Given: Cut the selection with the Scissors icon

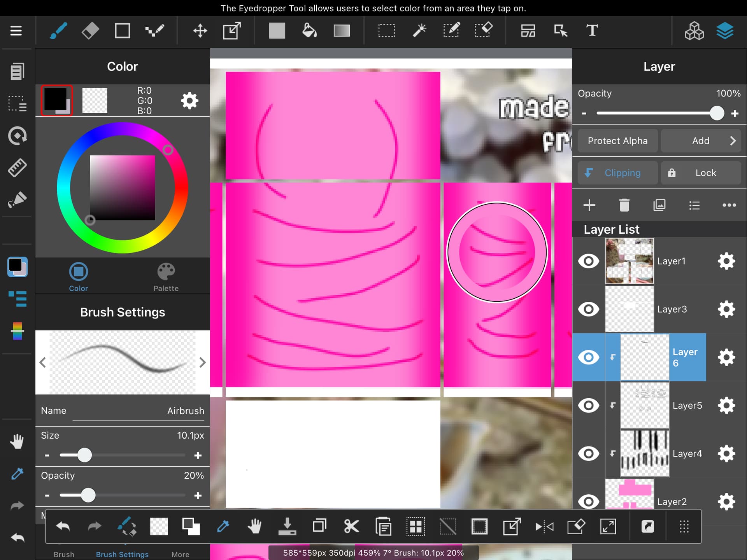Looking at the screenshot, I should (x=351, y=526).
